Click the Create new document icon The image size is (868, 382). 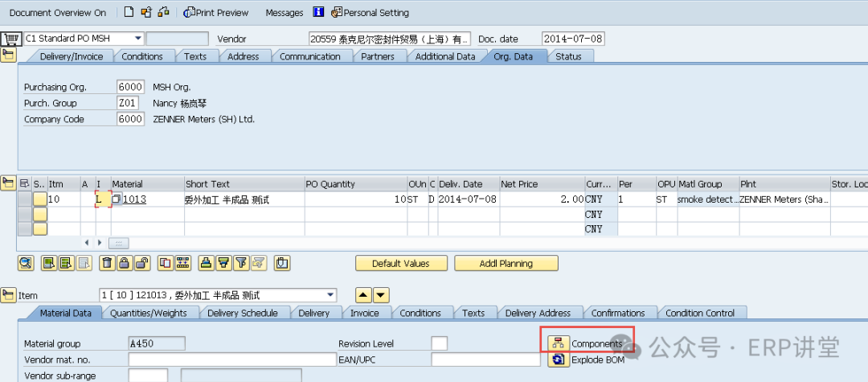(129, 12)
